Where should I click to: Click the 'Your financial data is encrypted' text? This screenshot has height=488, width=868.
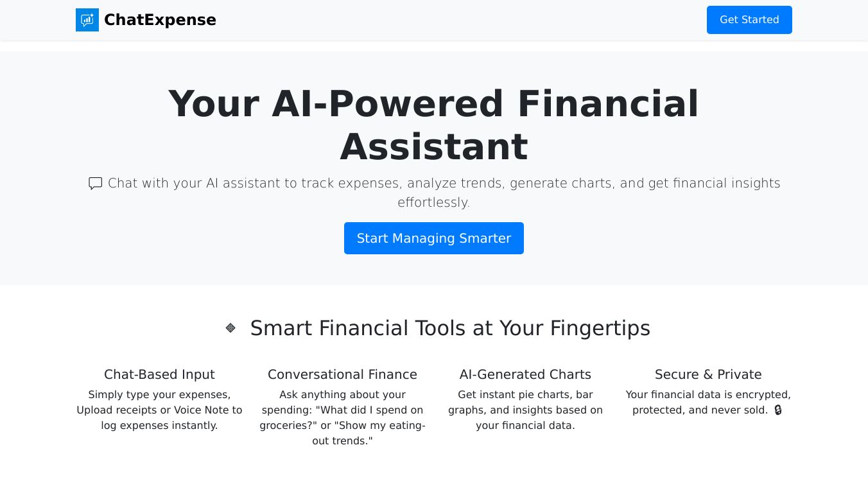[x=708, y=394]
